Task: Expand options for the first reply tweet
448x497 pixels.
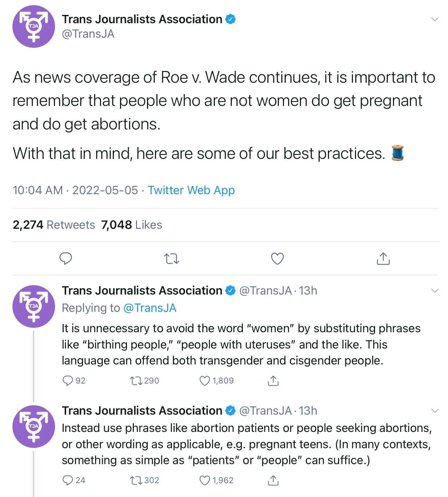Action: click(435, 291)
